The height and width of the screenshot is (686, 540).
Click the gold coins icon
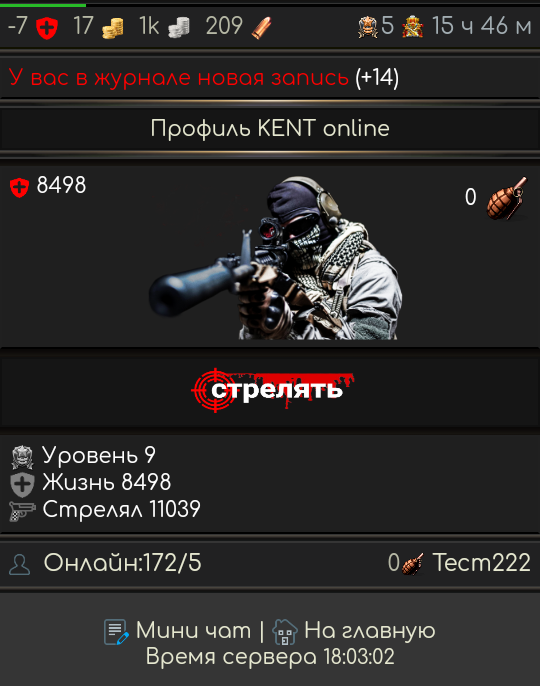(x=112, y=28)
